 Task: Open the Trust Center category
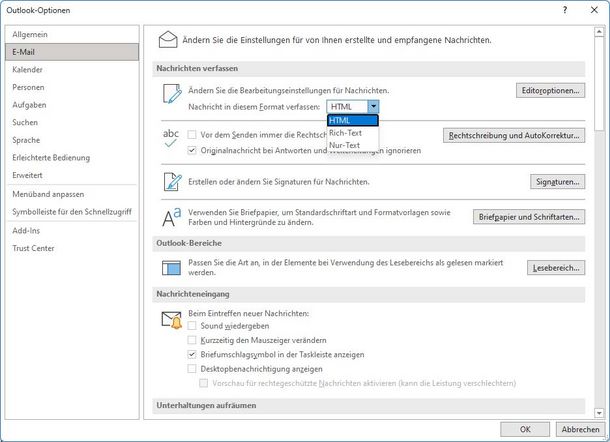coord(72,248)
